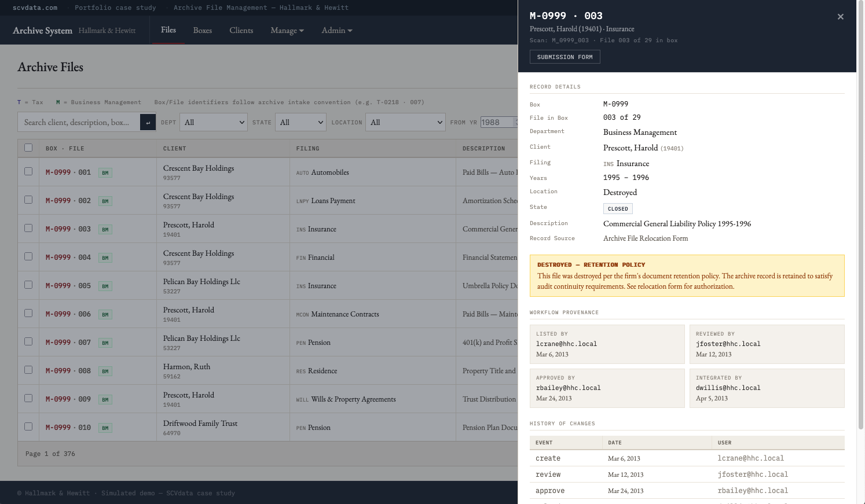The width and height of the screenshot is (865, 504).
Task: Click the Archive System logo link
Action: [42, 30]
